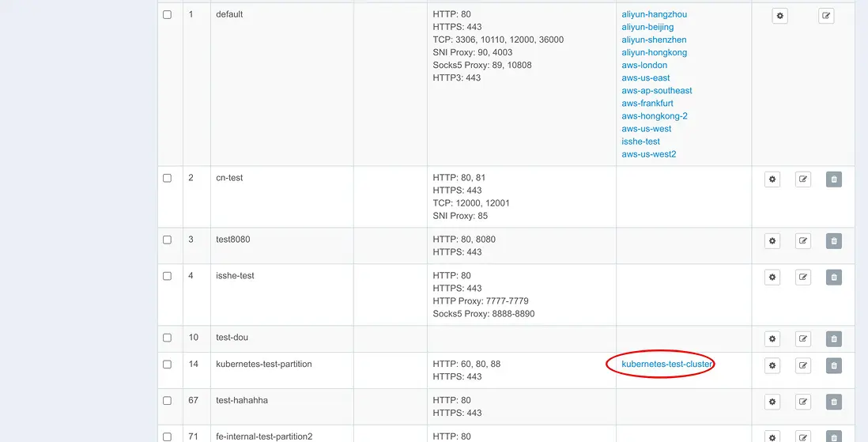This screenshot has width=868, height=442.
Task: Delete the isshe-test partition
Action: (x=834, y=277)
